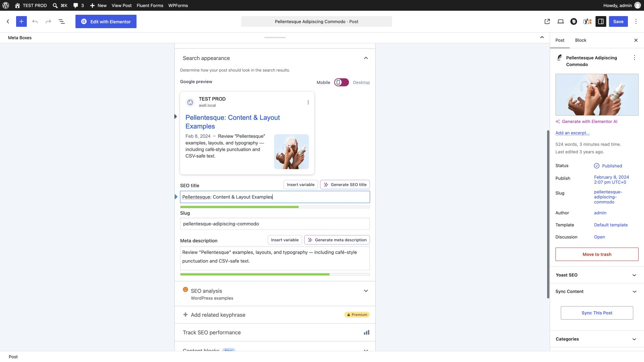Expand Add related keyphrase section
Screen dimensions: 644x362
pyautogui.click(x=275, y=315)
